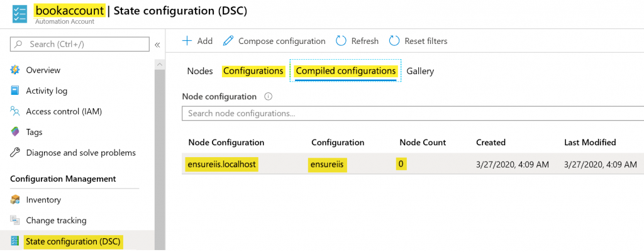
Task: Click the Tags icon in sidebar
Action: [15, 133]
